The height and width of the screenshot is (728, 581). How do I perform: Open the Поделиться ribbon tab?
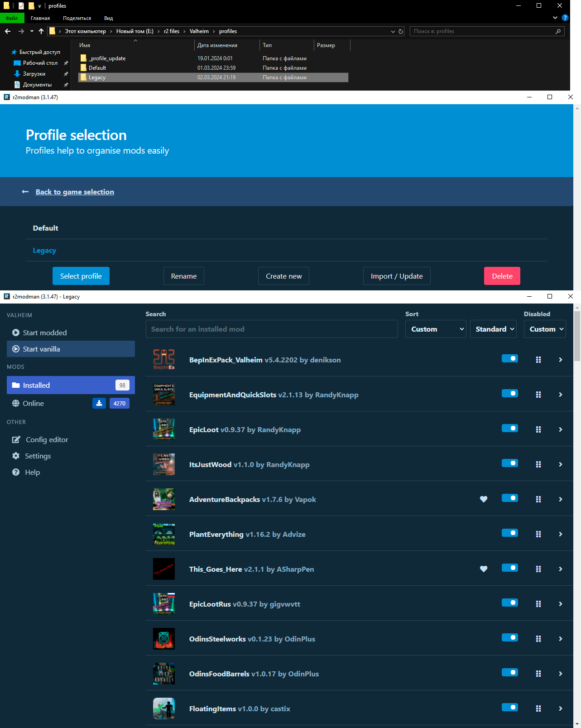pyautogui.click(x=77, y=18)
